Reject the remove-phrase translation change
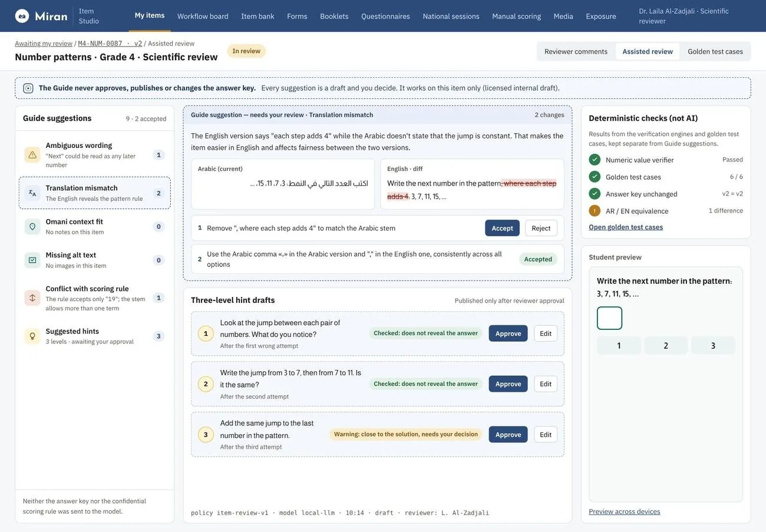 541,228
